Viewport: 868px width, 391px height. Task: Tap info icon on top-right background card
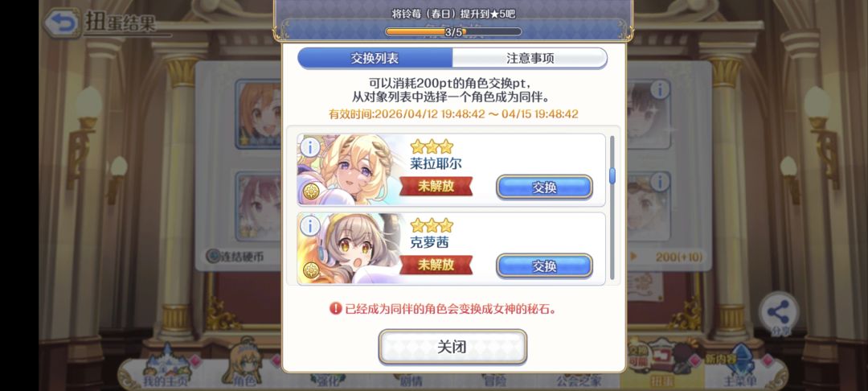[659, 90]
